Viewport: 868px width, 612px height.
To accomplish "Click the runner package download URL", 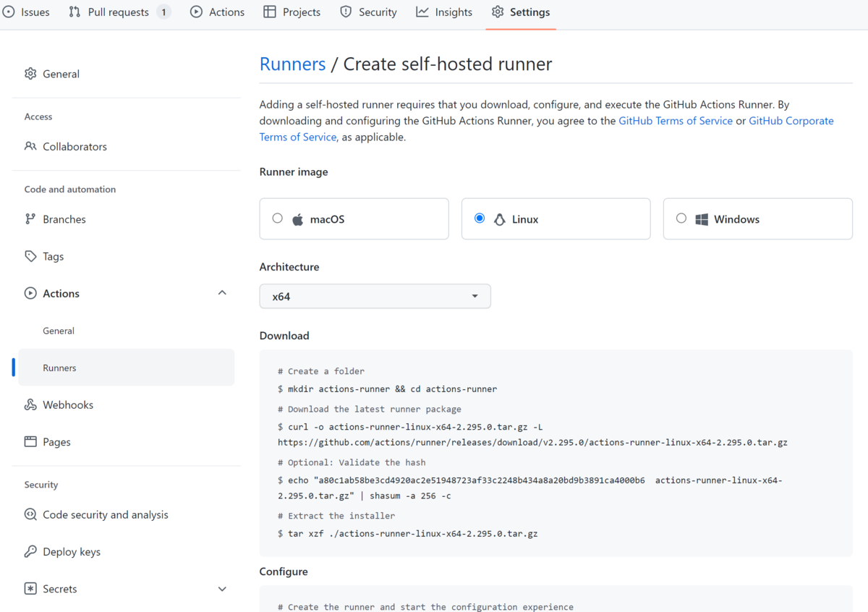I will point(532,443).
